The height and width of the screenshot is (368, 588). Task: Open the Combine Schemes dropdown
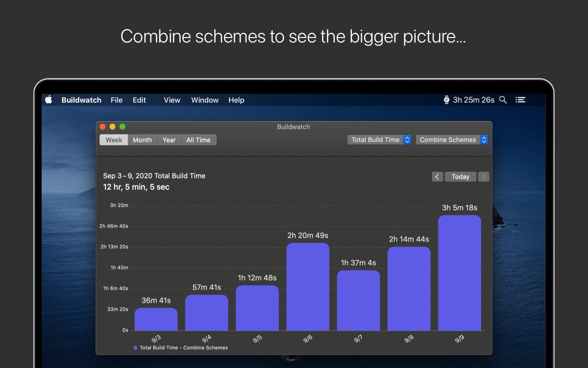[452, 140]
